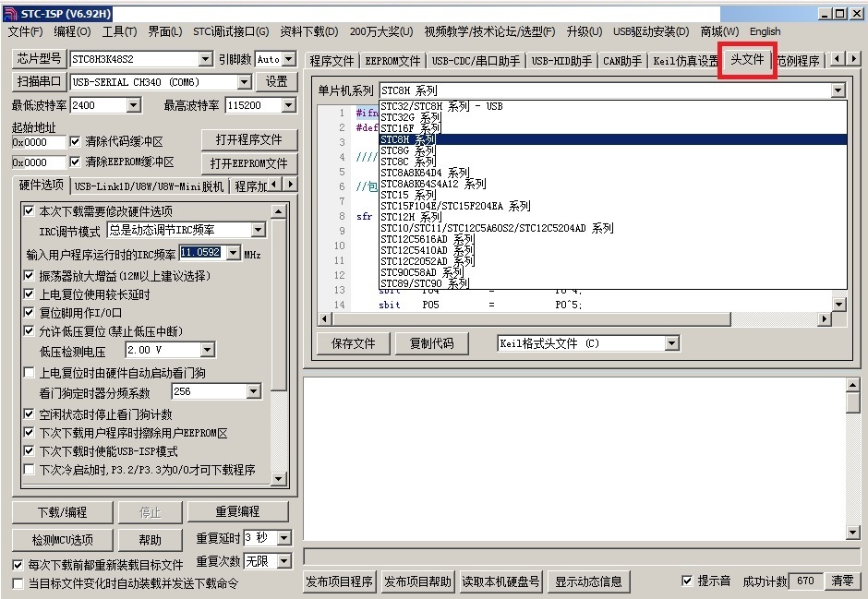Click the 复制代码 button

tap(432, 343)
